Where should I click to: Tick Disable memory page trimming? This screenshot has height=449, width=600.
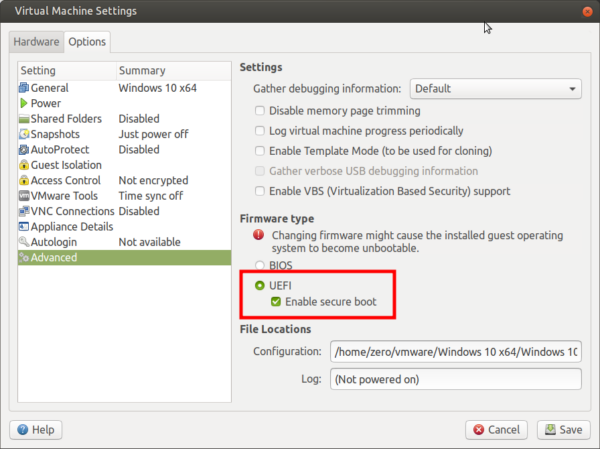(x=260, y=111)
